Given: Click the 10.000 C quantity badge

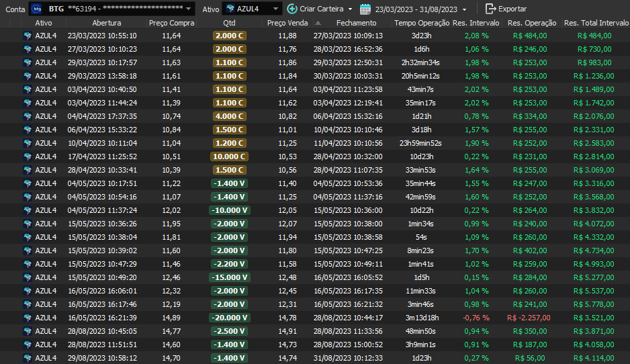Looking at the screenshot, I should 229,156.
